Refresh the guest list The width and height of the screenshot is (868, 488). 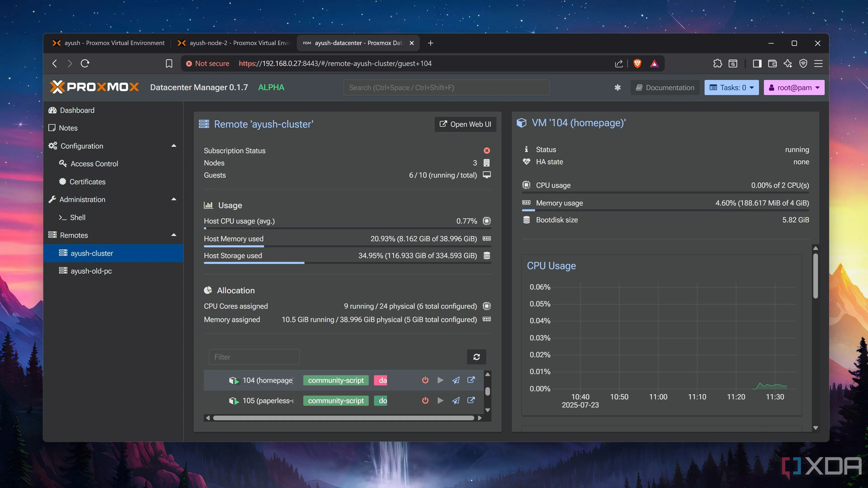coord(476,357)
